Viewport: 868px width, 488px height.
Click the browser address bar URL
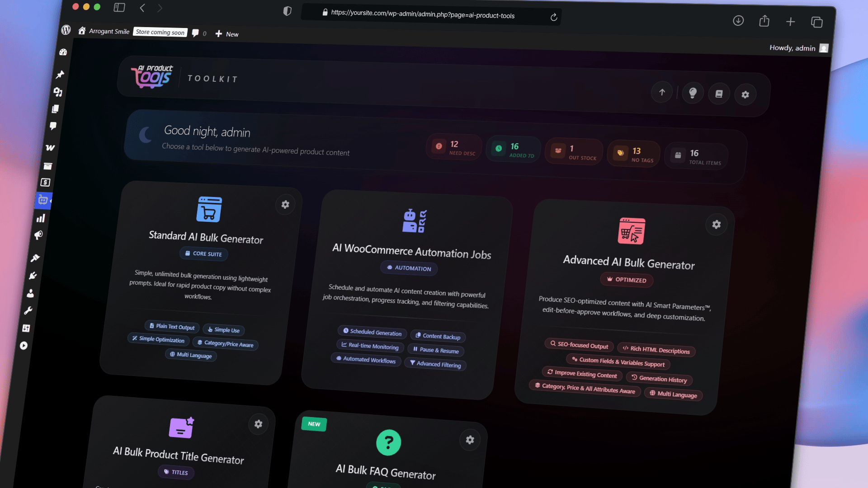coord(423,14)
